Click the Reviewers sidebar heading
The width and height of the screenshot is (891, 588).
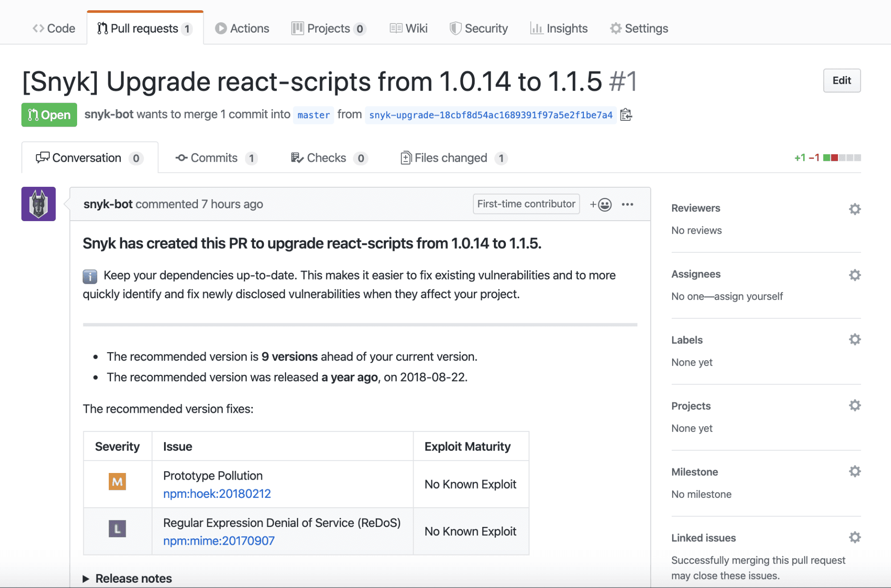point(696,208)
